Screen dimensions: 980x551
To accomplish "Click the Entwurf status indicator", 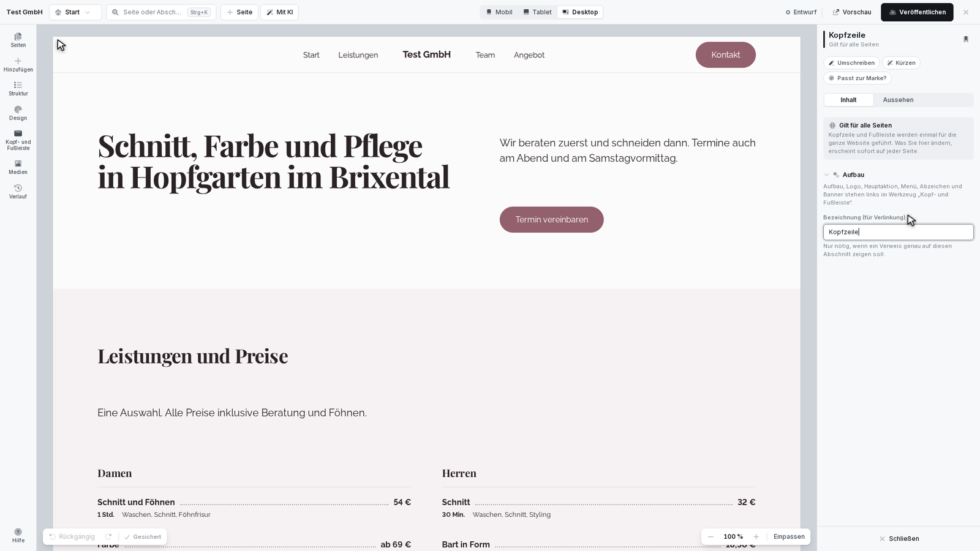I will [801, 12].
